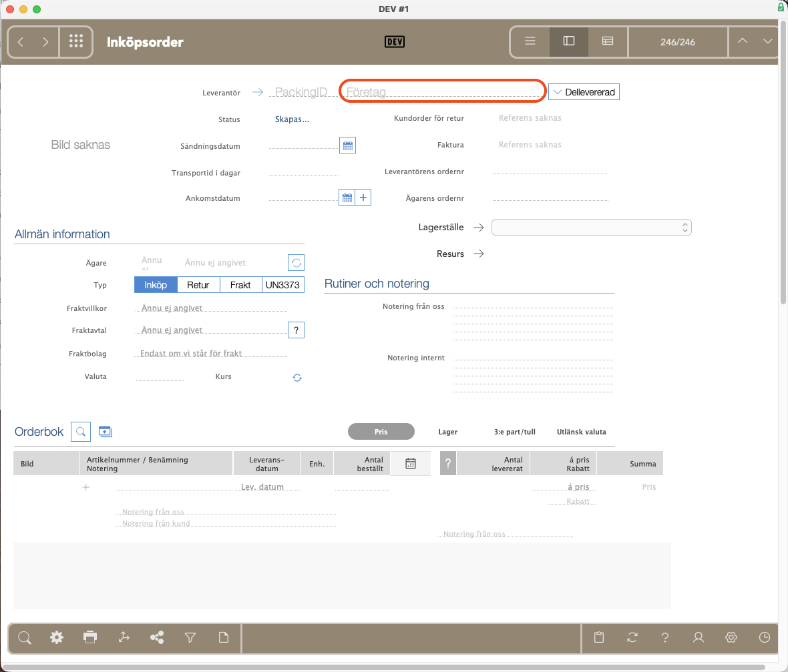Select UN3373 order type
Screen dimensions: 788x672
(x=282, y=285)
